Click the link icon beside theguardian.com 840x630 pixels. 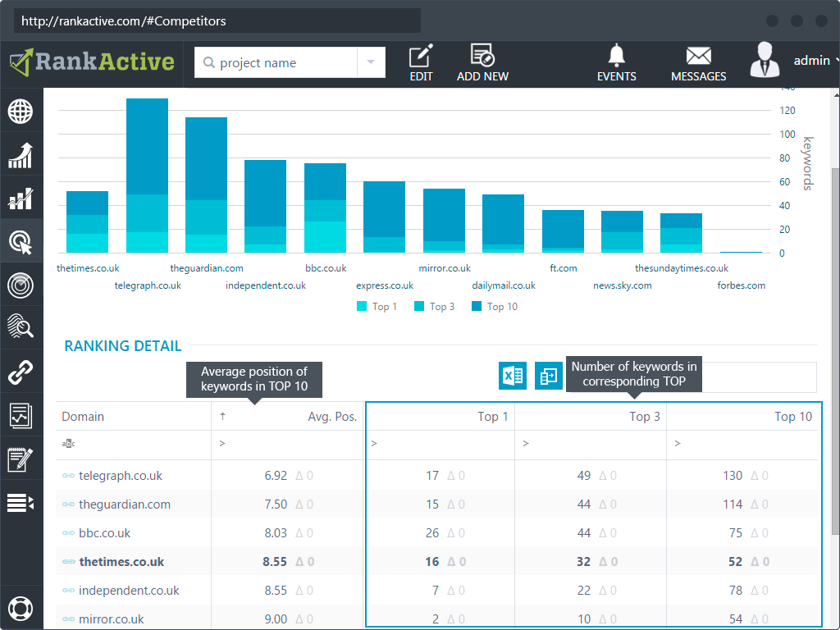click(68, 504)
